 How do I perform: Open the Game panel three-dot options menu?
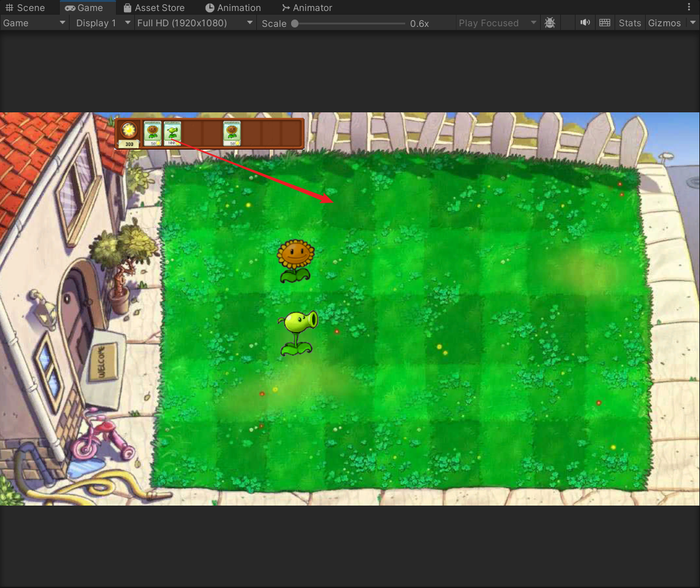click(690, 7)
